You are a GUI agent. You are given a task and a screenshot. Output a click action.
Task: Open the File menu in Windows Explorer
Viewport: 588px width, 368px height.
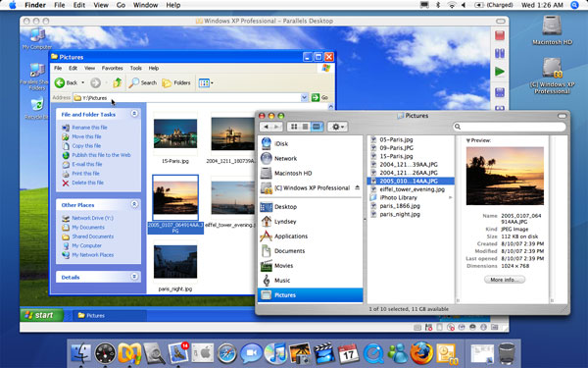58,68
